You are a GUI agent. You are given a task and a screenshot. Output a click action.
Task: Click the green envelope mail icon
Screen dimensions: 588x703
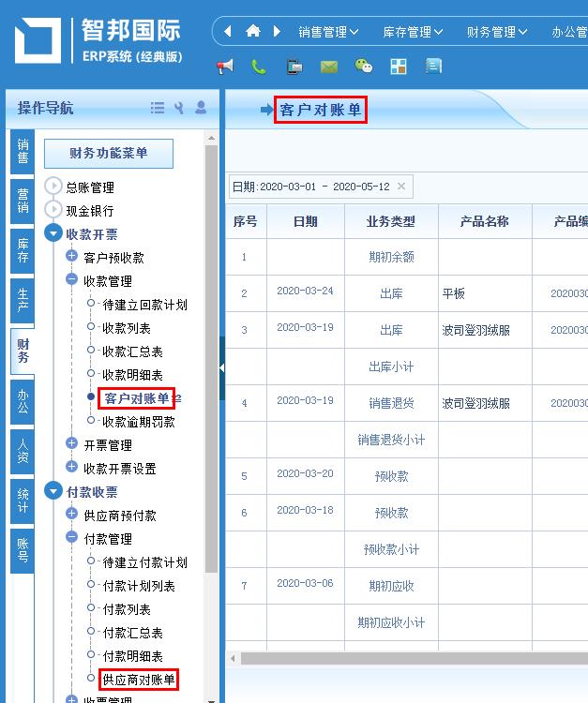pos(328,67)
